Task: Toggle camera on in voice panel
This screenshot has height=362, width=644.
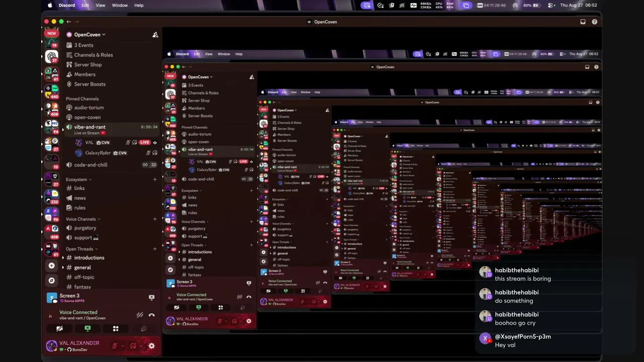Action: click(x=59, y=329)
